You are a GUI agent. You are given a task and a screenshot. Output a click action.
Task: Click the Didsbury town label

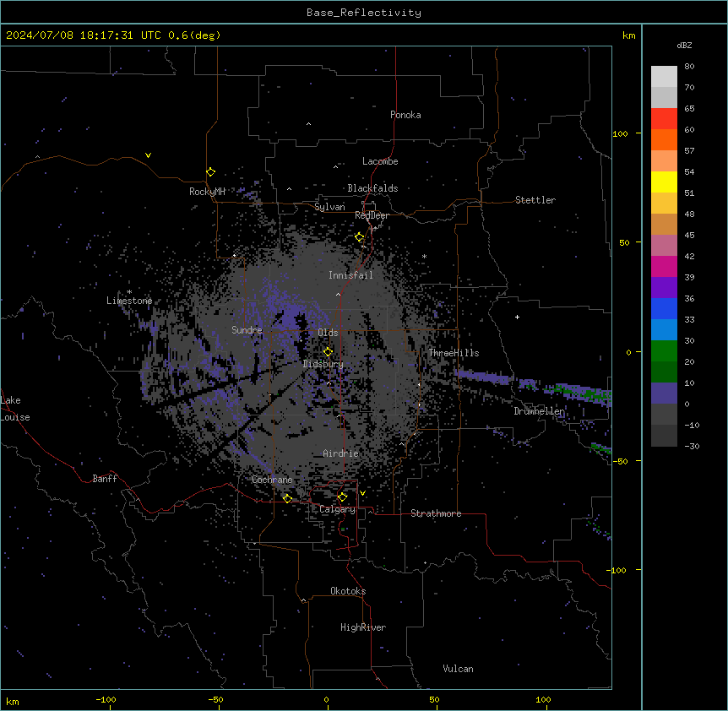pos(323,364)
